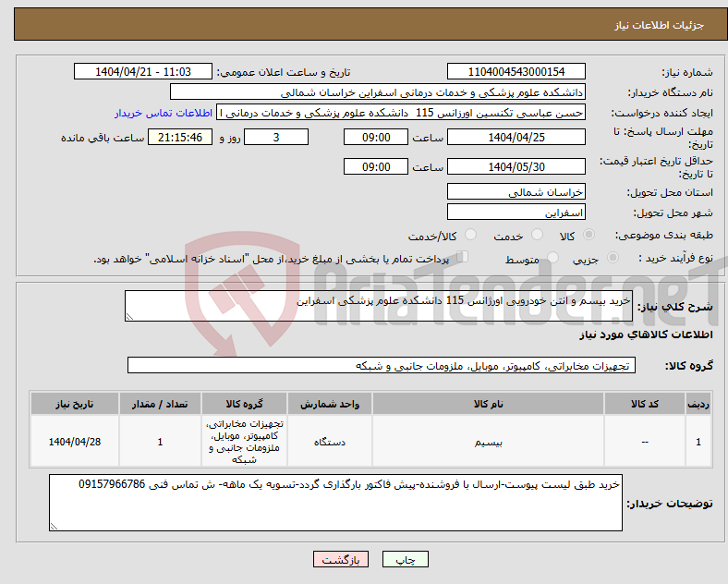Select the متوسط purchase type radio

coord(552,257)
